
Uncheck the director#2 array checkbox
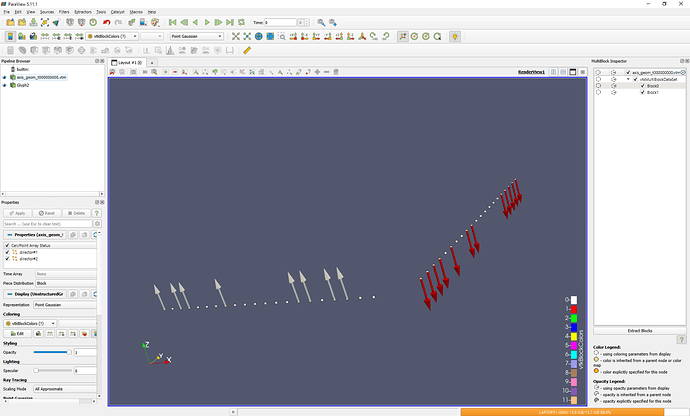click(7, 259)
